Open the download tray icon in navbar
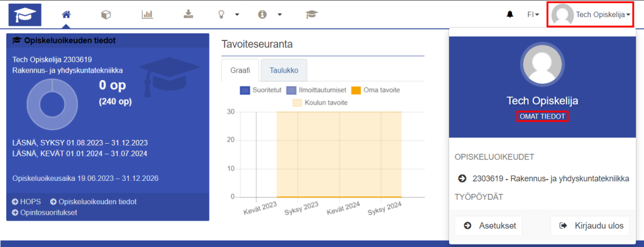 click(188, 14)
